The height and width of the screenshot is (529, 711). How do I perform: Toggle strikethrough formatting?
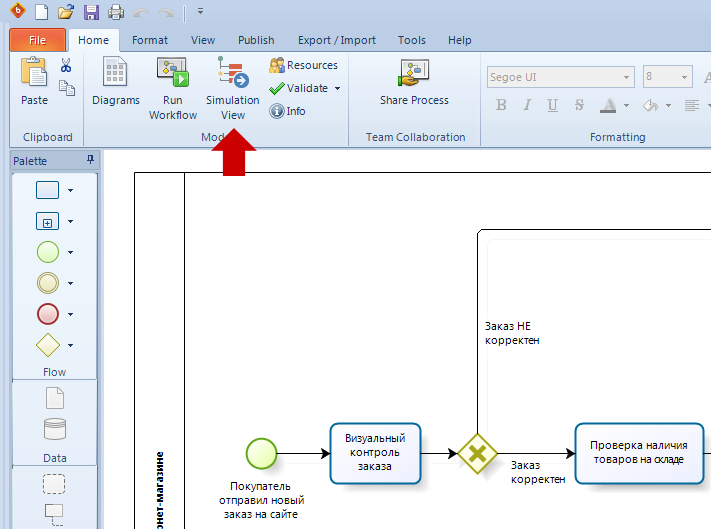tap(579, 105)
